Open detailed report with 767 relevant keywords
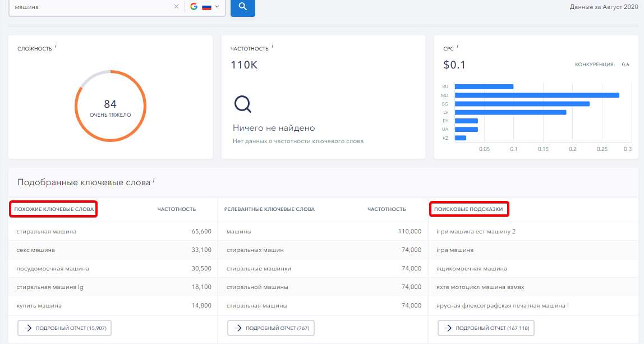 pyautogui.click(x=271, y=328)
